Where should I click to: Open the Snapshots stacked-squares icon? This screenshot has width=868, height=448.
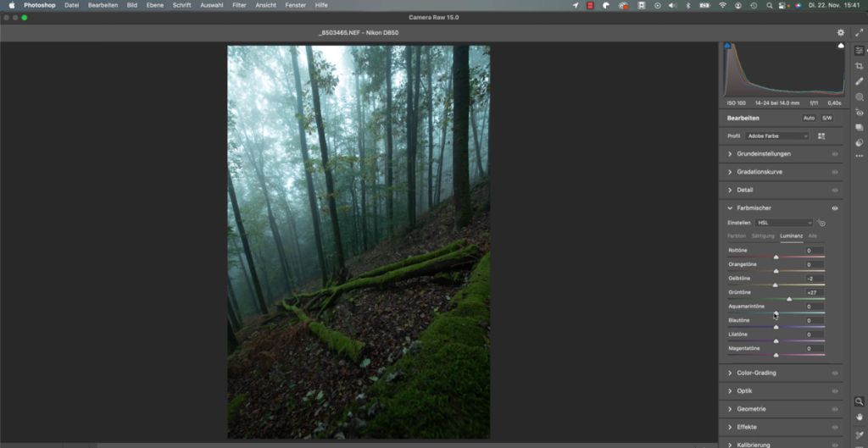point(860,127)
